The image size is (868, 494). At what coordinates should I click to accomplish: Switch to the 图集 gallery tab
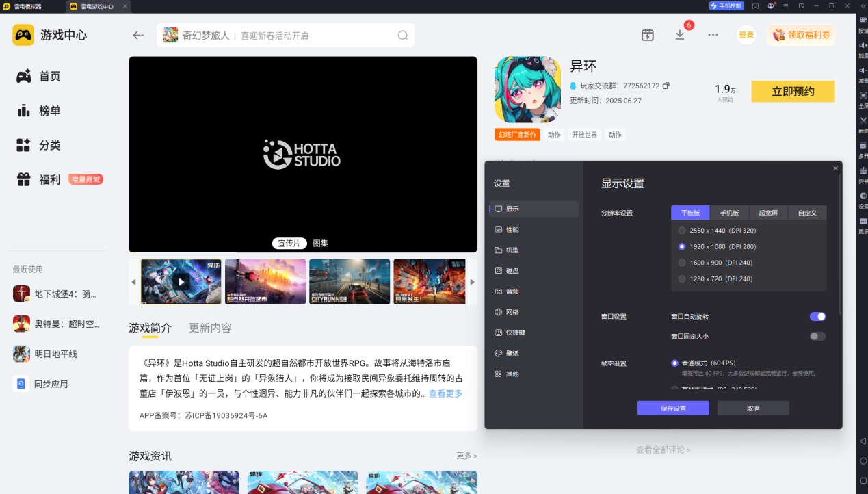[x=319, y=243]
